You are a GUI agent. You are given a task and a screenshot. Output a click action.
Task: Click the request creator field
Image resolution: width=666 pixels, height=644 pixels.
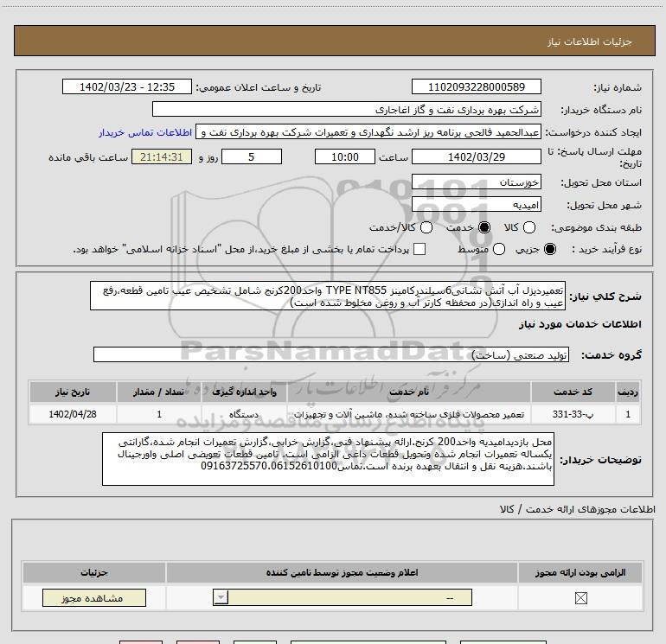click(368, 132)
